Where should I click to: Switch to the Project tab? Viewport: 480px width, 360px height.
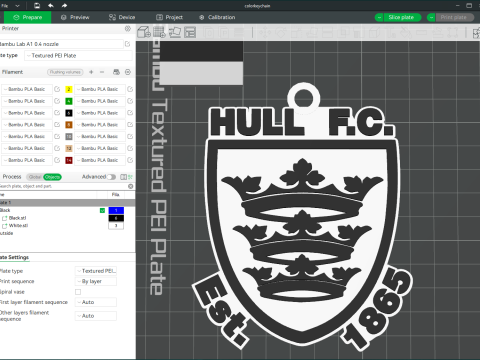169,17
